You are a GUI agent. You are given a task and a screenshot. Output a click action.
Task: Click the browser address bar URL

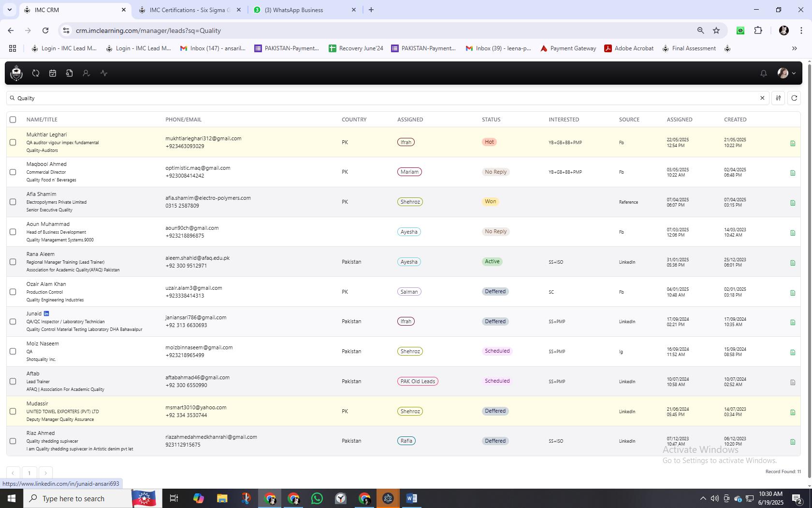click(x=148, y=30)
